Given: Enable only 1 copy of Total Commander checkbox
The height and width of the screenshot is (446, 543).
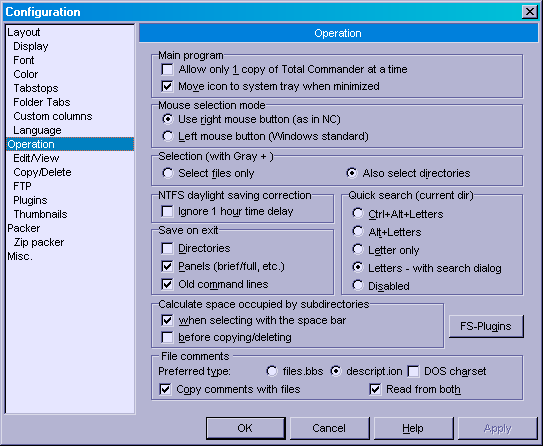Looking at the screenshot, I should [x=168, y=70].
